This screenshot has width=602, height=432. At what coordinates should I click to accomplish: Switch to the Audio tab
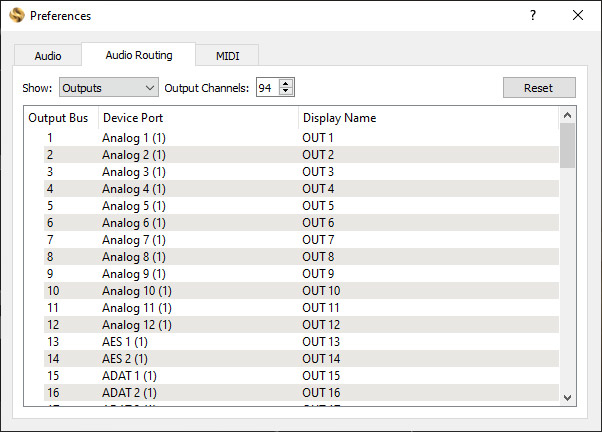(48, 56)
